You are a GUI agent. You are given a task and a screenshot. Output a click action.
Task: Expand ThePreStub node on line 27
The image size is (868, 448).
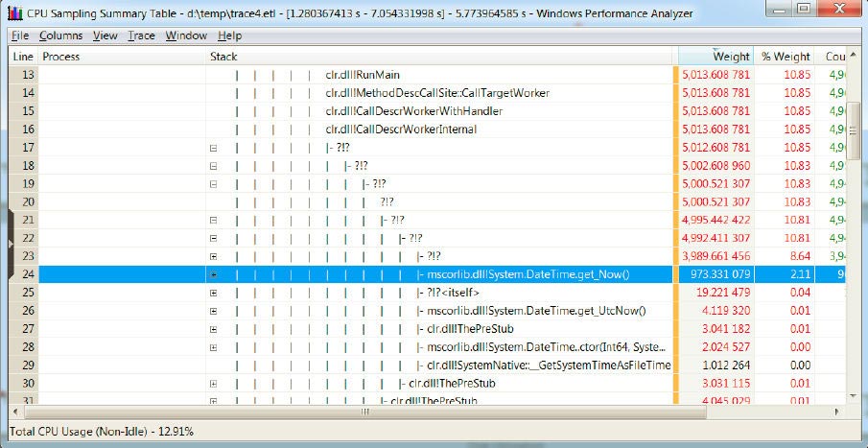pyautogui.click(x=214, y=329)
